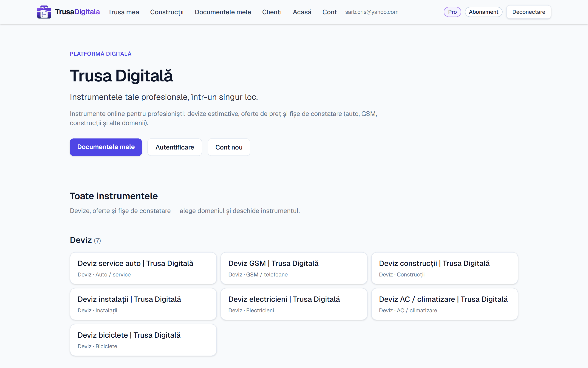Click the Trusa Digitală main heading
This screenshot has height=368, width=588.
(121, 76)
